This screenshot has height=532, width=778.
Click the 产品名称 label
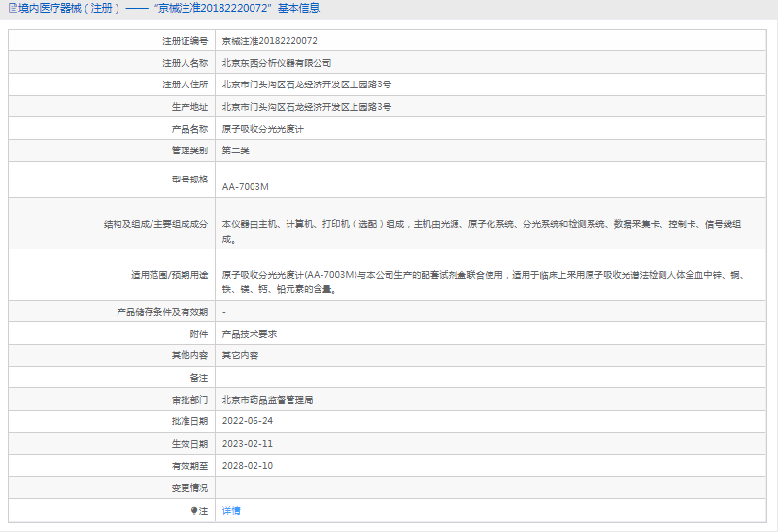pyautogui.click(x=189, y=129)
